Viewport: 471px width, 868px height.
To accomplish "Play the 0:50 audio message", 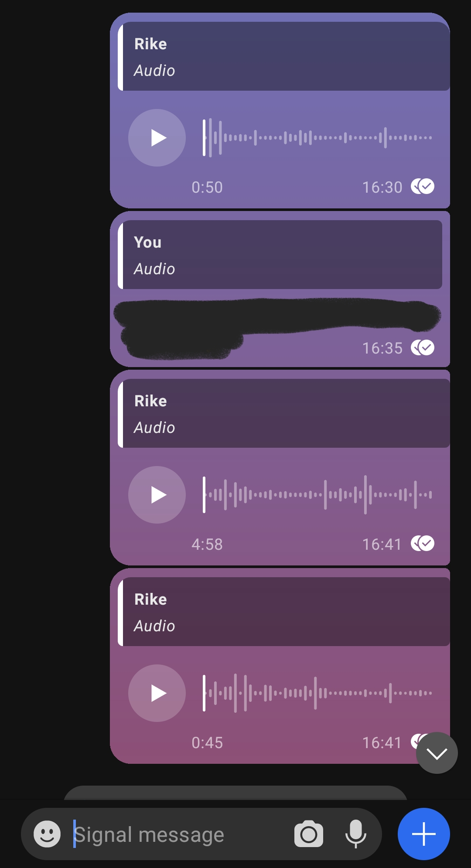I will 157,138.
